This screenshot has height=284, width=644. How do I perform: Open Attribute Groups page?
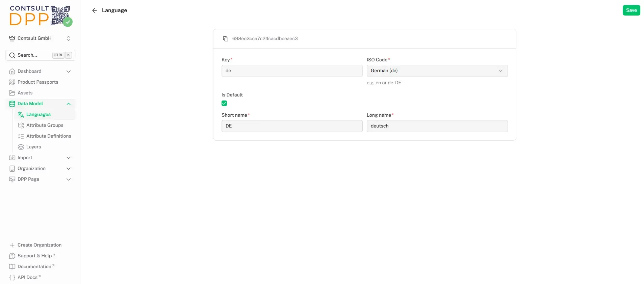pos(45,125)
